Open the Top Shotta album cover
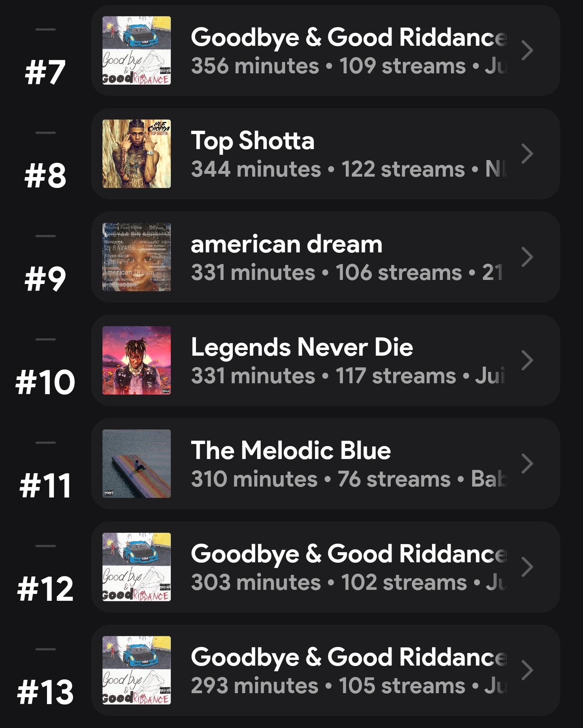 (x=136, y=154)
